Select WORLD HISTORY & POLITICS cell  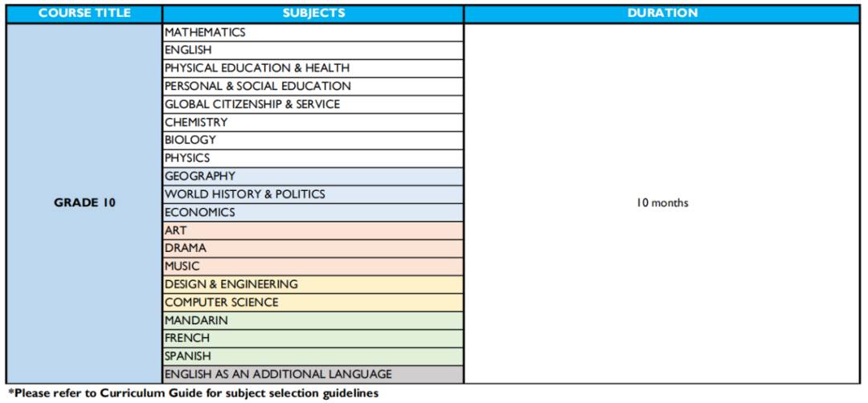tap(313, 194)
